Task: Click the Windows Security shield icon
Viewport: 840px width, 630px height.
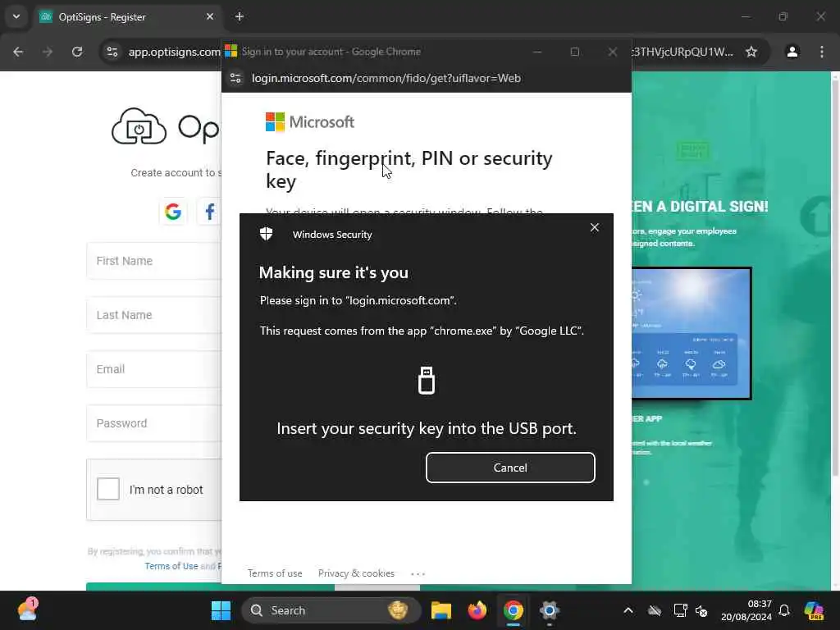Action: (267, 234)
